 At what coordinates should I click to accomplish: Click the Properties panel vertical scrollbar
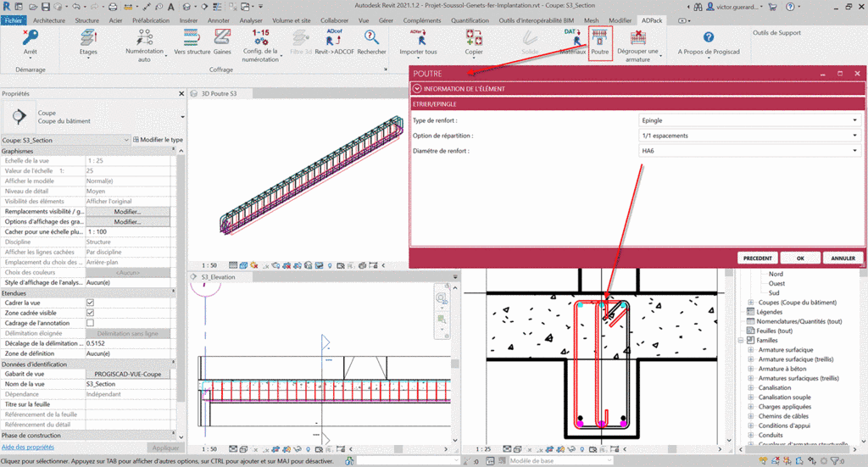click(181, 276)
